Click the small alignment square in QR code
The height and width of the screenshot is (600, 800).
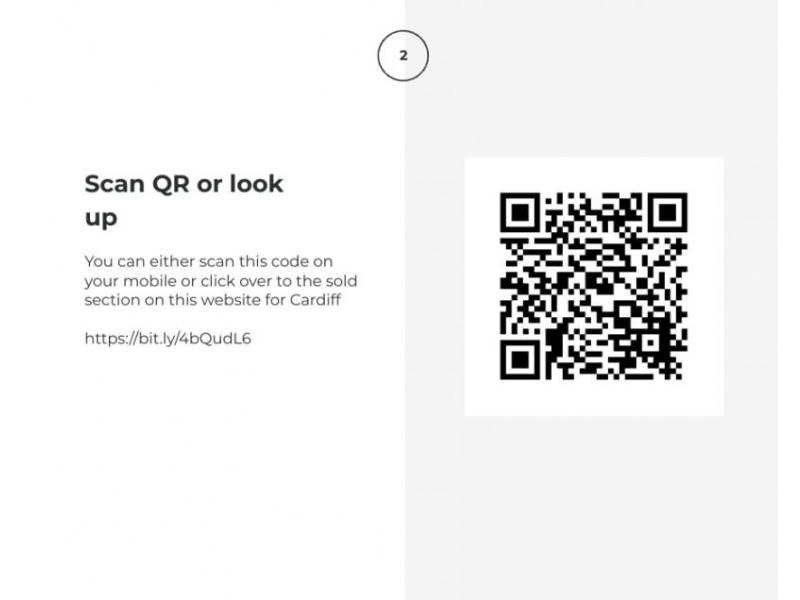[651, 343]
